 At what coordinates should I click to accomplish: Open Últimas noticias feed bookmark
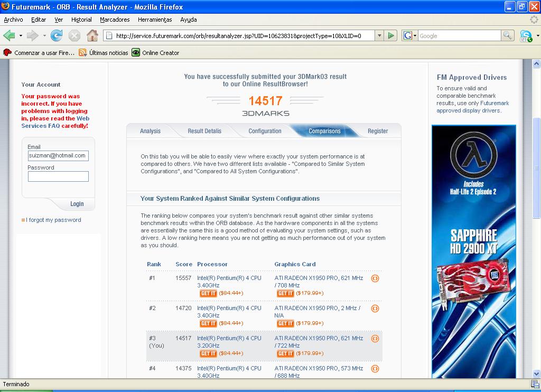[104, 53]
